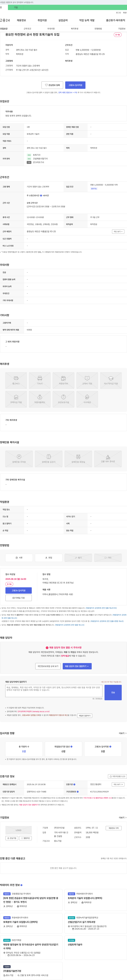Viewport: 127px width, 980px height.
Task: Click the 열람제한 button
Action: click(26, 838)
